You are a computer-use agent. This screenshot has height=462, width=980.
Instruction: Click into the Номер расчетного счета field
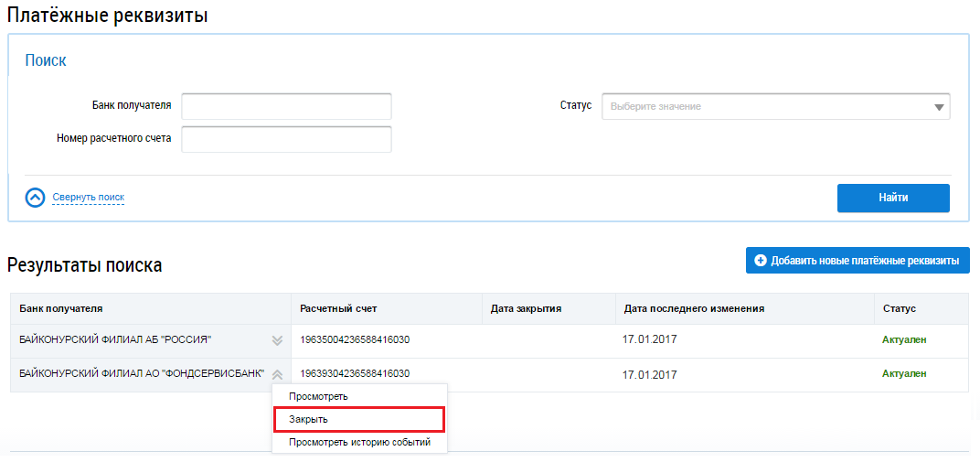click(x=286, y=139)
